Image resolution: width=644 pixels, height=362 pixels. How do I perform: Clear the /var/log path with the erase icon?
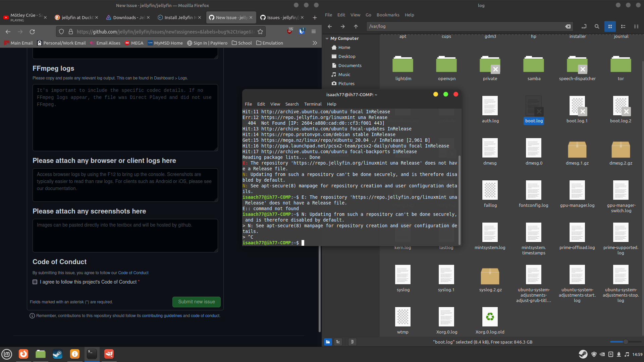pyautogui.click(x=568, y=26)
